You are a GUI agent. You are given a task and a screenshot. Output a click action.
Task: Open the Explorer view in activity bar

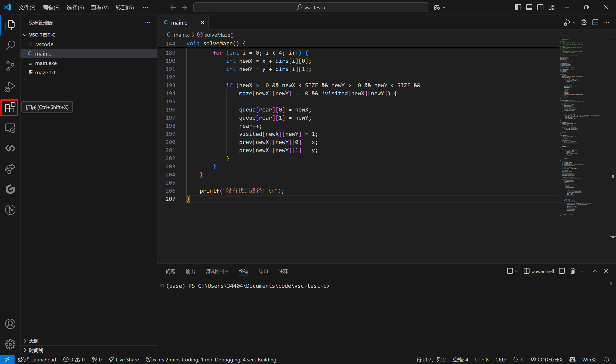[x=10, y=25]
